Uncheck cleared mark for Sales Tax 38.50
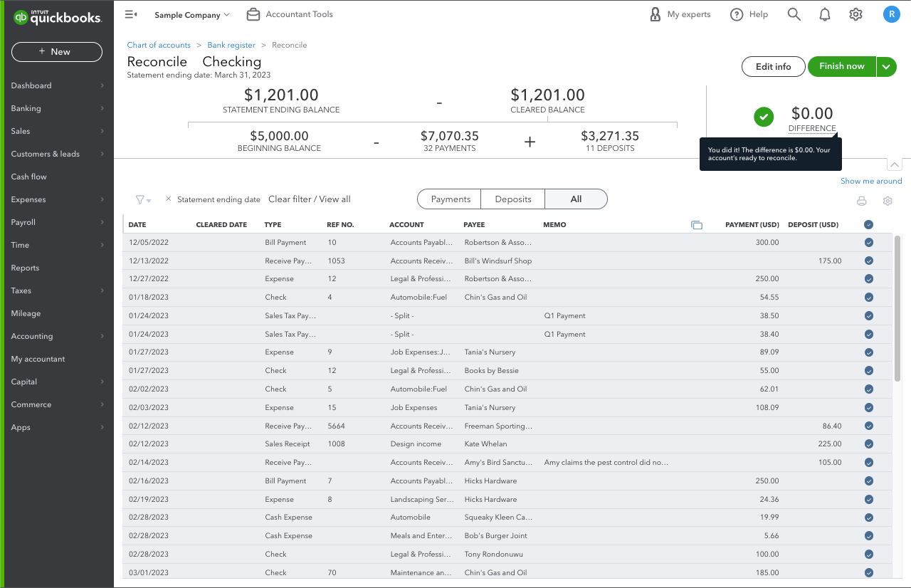 click(x=868, y=316)
